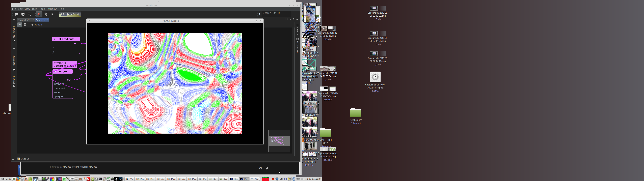Collapse the edges node
This screenshot has height=181, width=644.
pyautogui.click(x=55, y=72)
